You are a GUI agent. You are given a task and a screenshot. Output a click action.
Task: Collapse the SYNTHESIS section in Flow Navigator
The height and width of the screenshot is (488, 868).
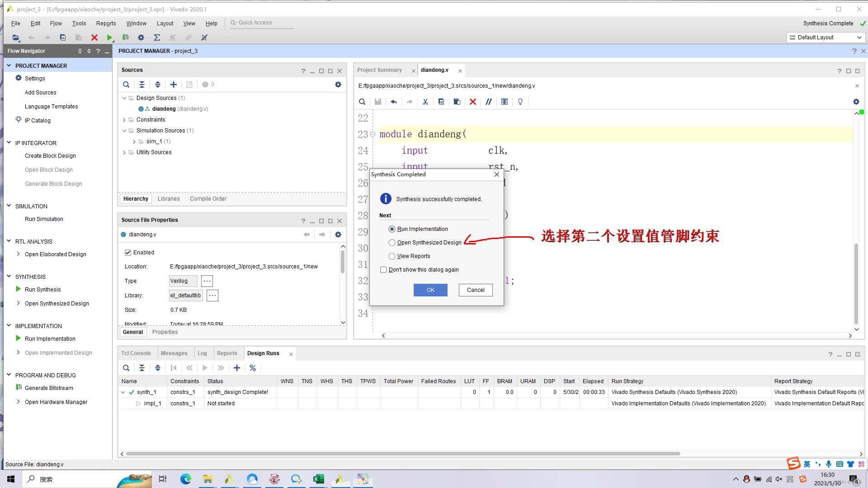point(9,277)
